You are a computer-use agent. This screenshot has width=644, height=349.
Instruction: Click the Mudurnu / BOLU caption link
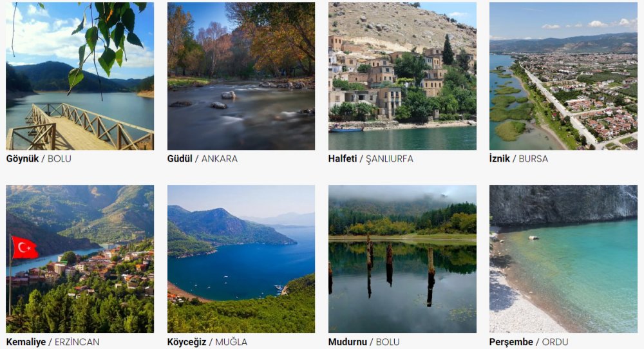pos(364,342)
